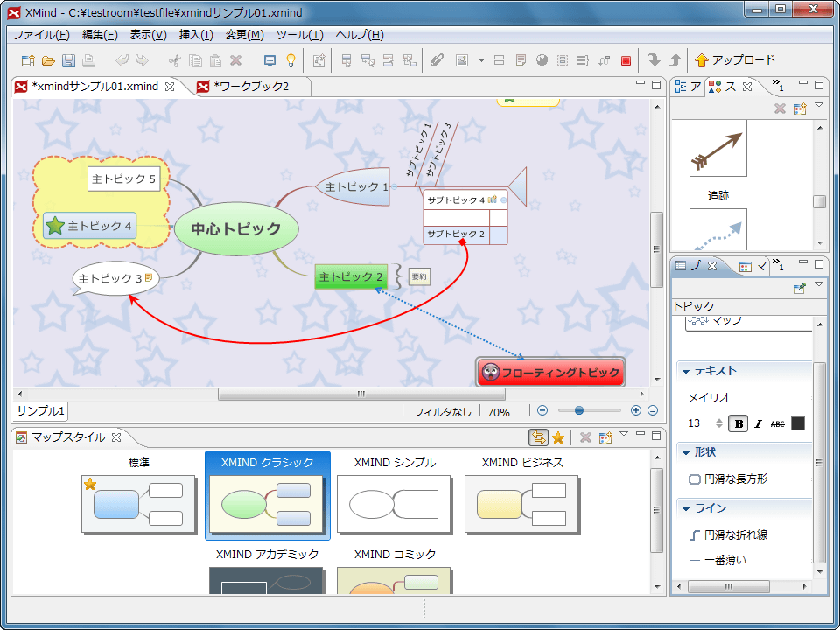The image size is (840, 630).
Task: Add a boundary with the dashed-box icon
Action: pyautogui.click(x=562, y=60)
